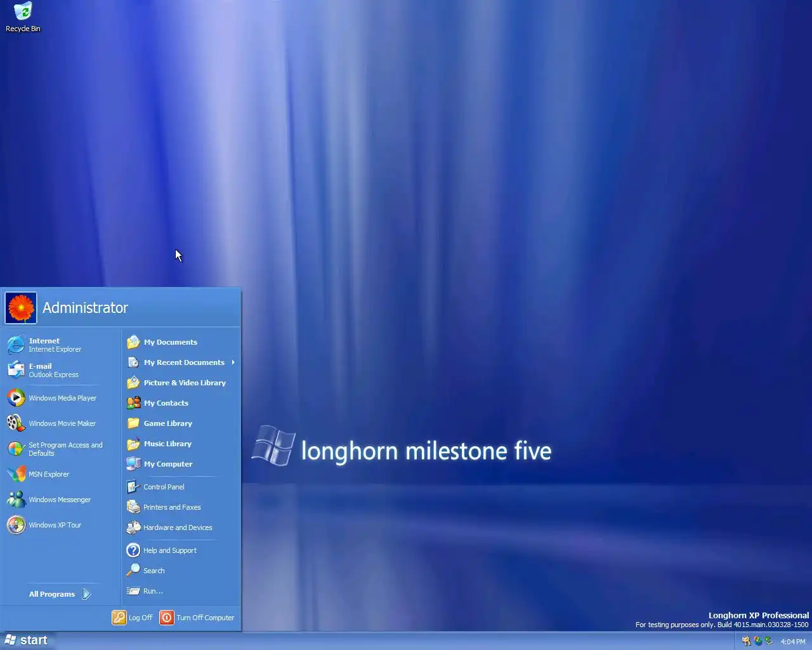
Task: Open Picture & Video Library
Action: pyautogui.click(x=181, y=383)
